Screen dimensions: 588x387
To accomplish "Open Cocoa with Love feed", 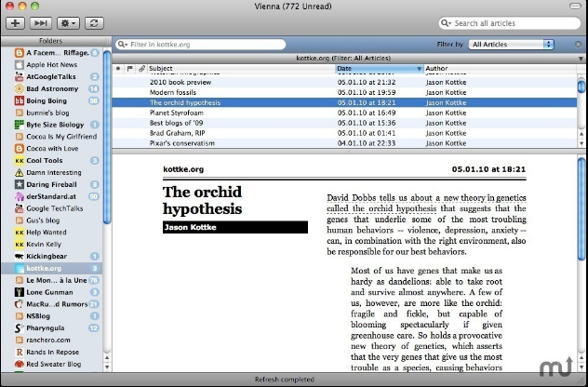I will (x=51, y=149).
